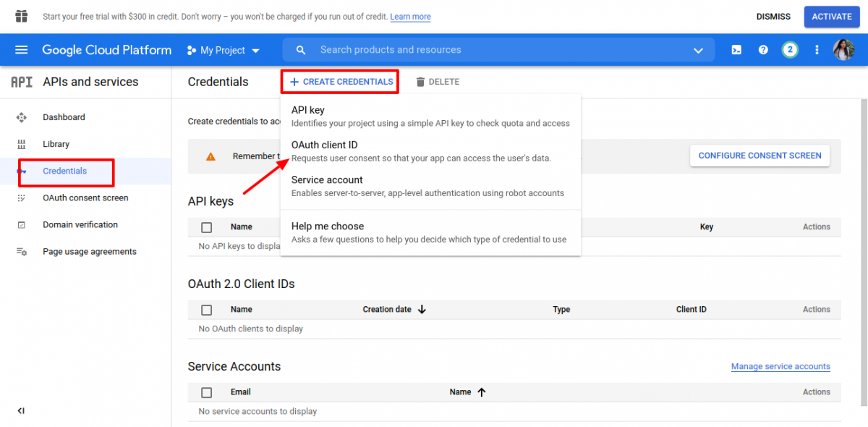Open the navigation hamburger menu
This screenshot has height=427, width=868.
coord(21,49)
